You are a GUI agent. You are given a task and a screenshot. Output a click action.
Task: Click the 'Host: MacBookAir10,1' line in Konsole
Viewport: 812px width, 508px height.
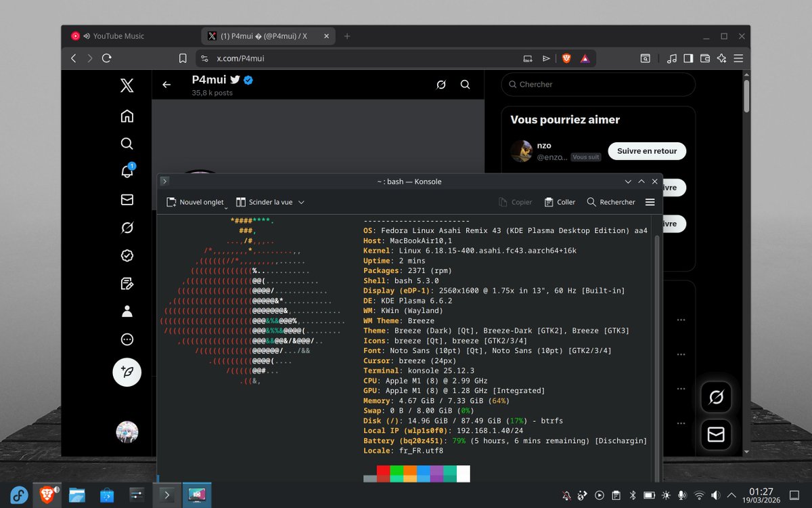(x=408, y=240)
